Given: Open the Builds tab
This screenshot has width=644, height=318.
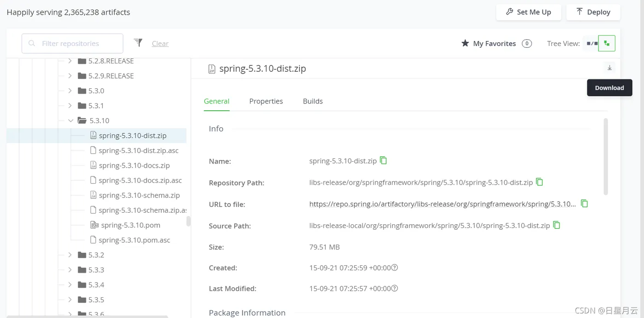Looking at the screenshot, I should click(x=313, y=101).
